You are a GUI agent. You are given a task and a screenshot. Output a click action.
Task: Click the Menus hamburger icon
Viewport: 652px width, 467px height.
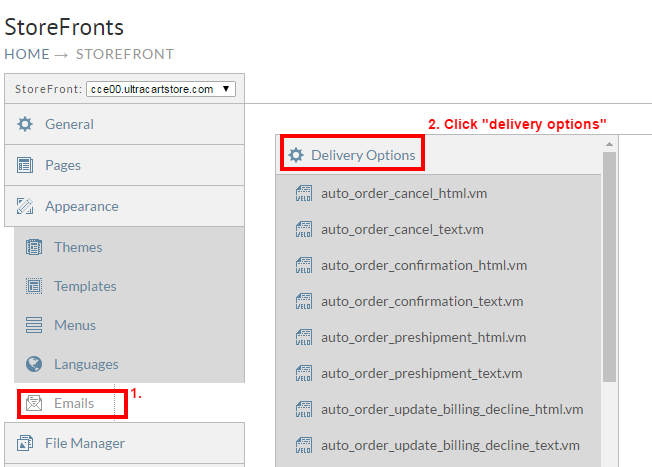click(x=34, y=325)
